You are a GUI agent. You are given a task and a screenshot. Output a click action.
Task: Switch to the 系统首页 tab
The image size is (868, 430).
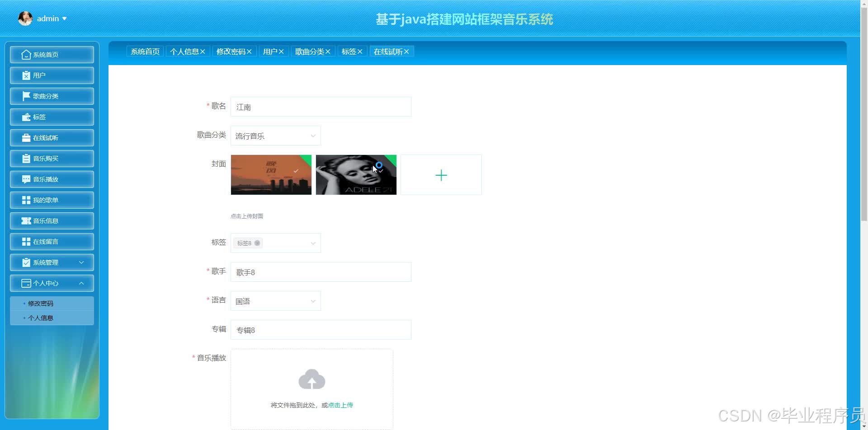tap(145, 51)
